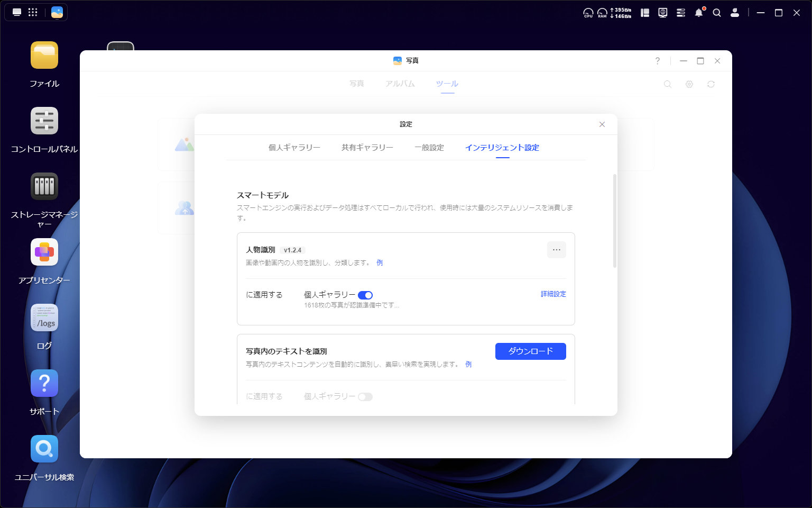Open the コントロールパネル icon
The height and width of the screenshot is (508, 812).
(44, 121)
